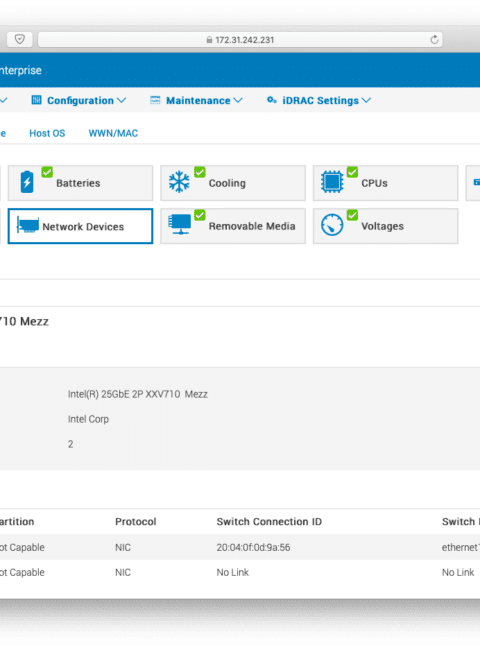The image size is (480, 650).
Task: Click the Removable Media green check mark
Action: (x=200, y=215)
